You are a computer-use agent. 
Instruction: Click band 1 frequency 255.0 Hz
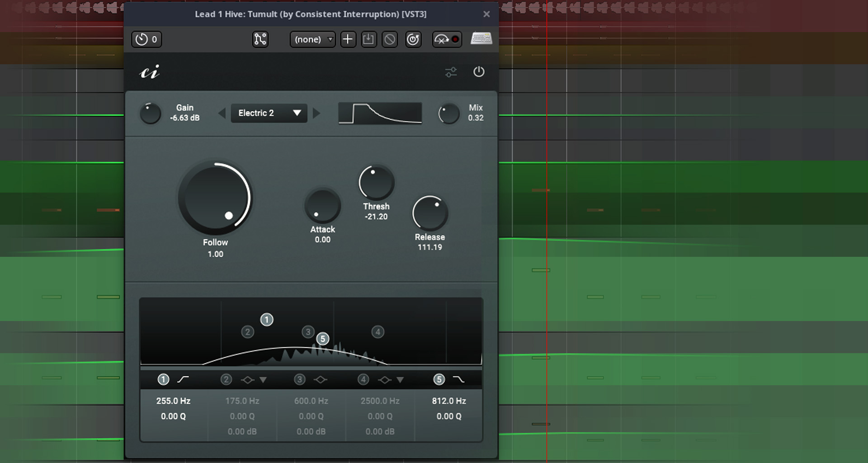(x=173, y=401)
